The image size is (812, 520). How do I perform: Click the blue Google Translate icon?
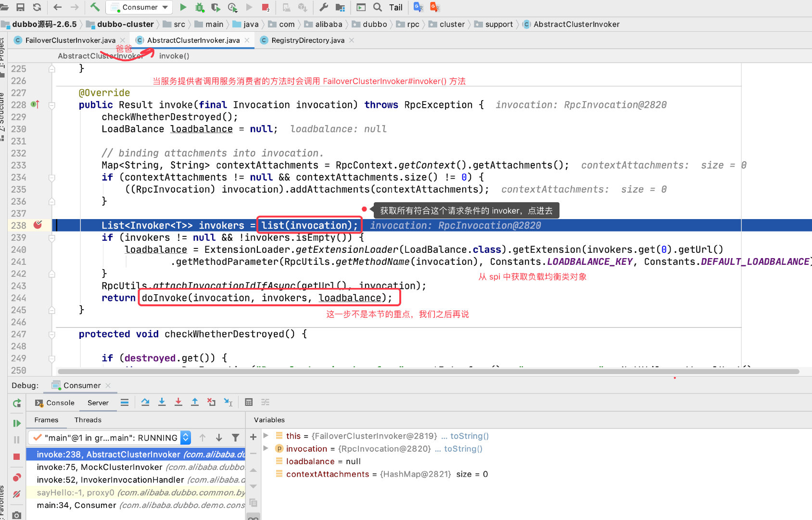point(418,7)
